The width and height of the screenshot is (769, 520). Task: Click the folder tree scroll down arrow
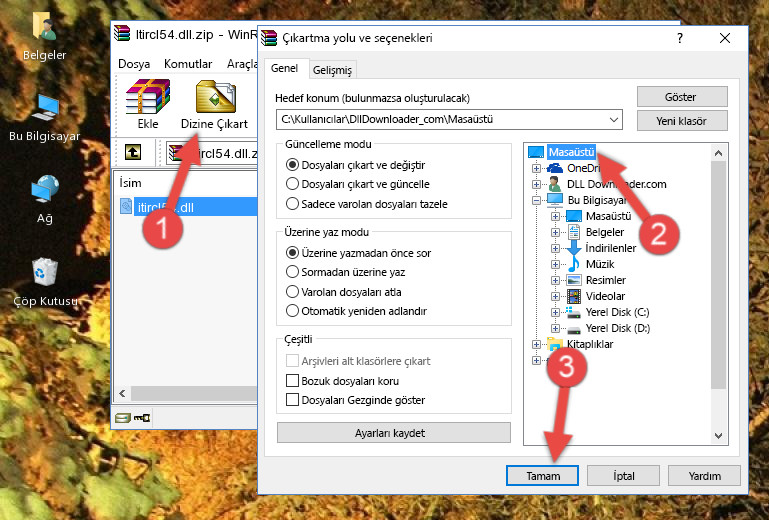(x=718, y=436)
